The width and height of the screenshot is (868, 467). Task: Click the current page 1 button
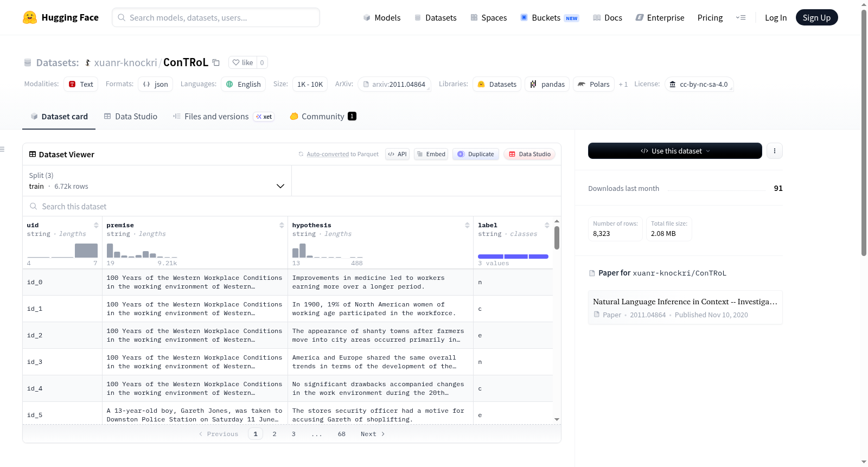coord(256,434)
